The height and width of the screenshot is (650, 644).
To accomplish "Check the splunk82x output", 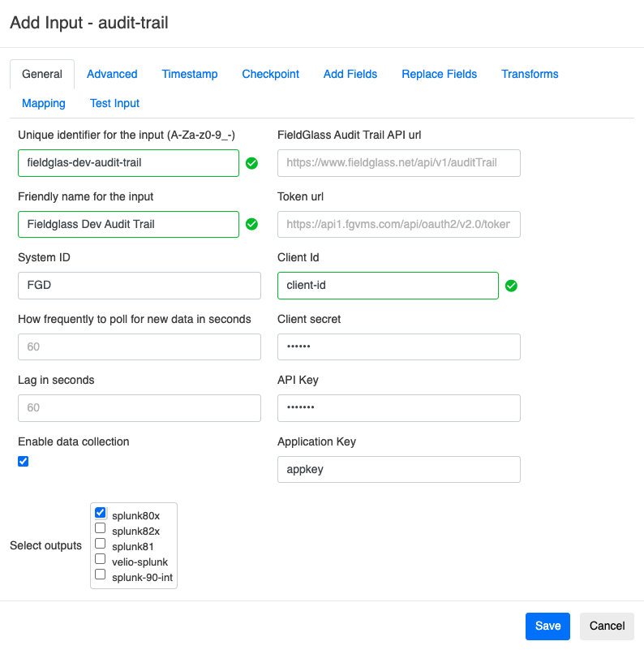I will point(101,528).
